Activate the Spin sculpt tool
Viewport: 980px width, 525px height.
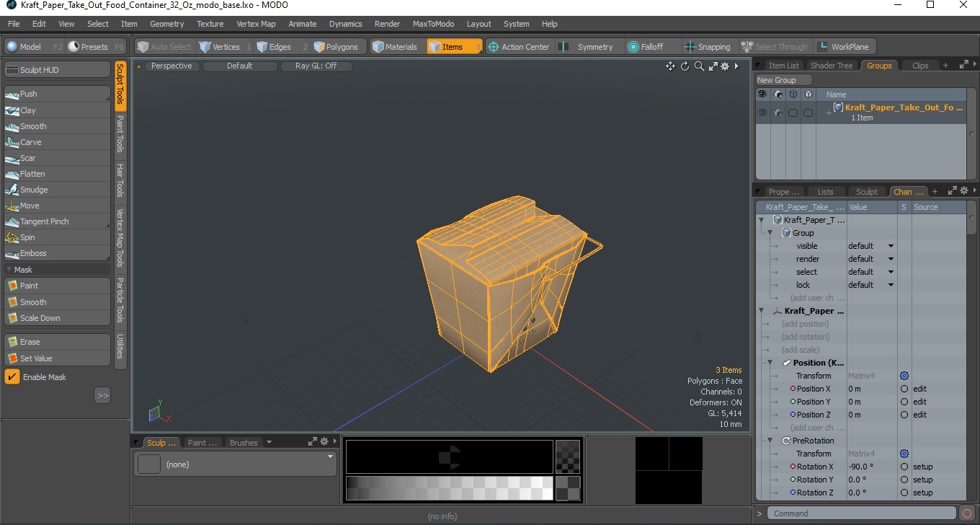57,237
